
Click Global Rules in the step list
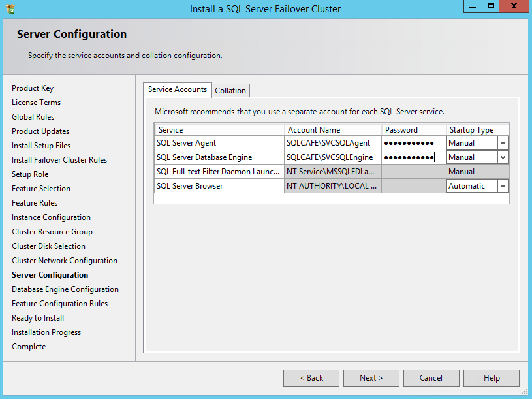pos(33,117)
